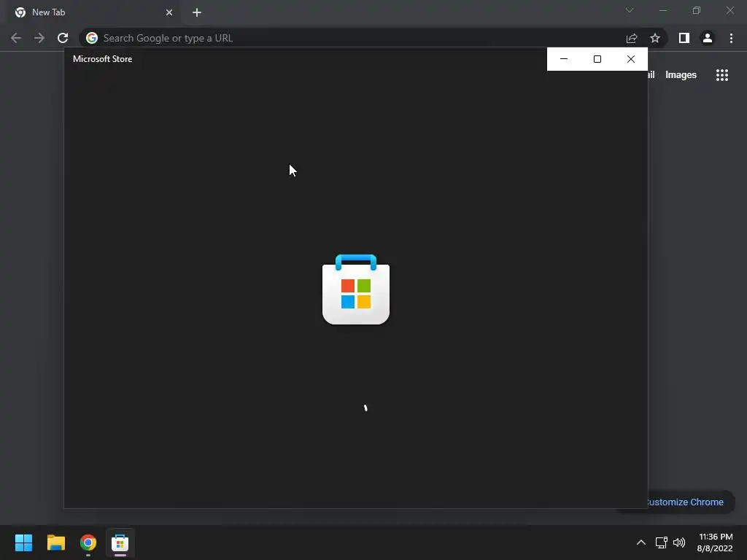The height and width of the screenshot is (560, 747).
Task: Open the Images link on the Google page
Action: tap(681, 75)
